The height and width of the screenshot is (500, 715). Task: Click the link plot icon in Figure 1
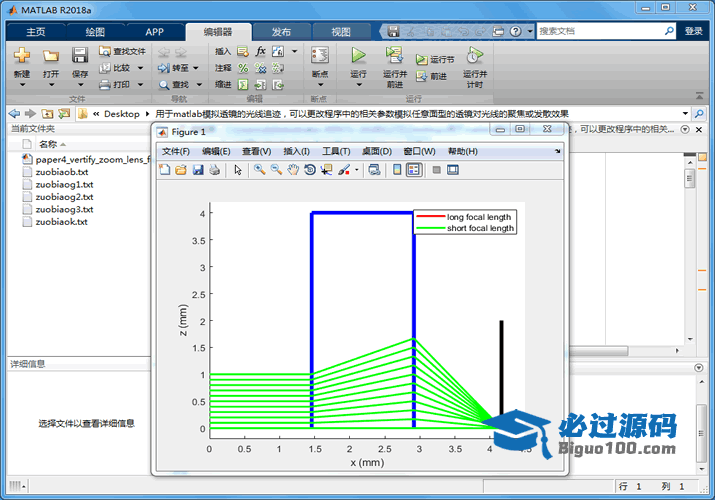click(x=374, y=170)
